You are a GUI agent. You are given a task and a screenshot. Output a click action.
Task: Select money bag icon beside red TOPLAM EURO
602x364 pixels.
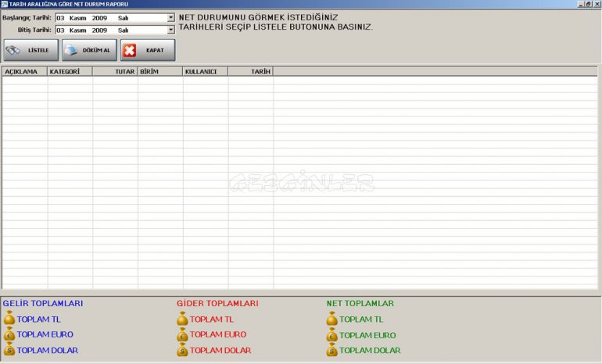click(x=182, y=334)
